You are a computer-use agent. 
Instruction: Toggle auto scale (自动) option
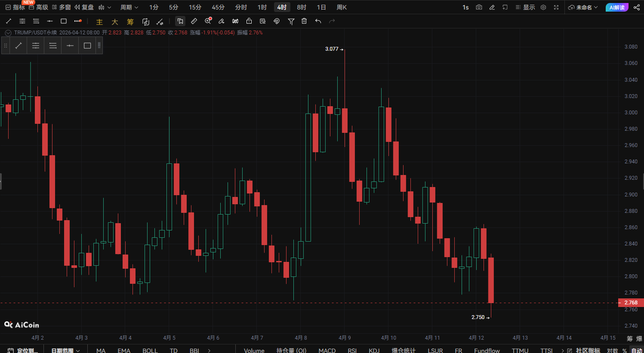(x=637, y=350)
